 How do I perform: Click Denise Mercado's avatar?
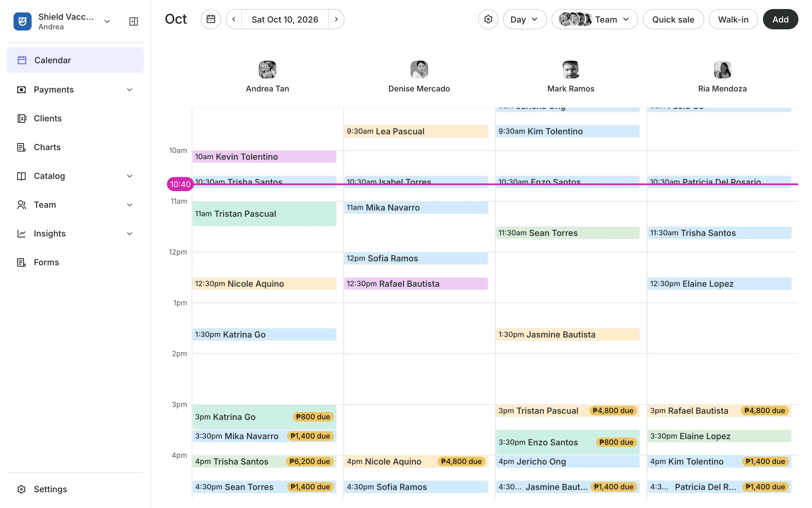coord(419,69)
